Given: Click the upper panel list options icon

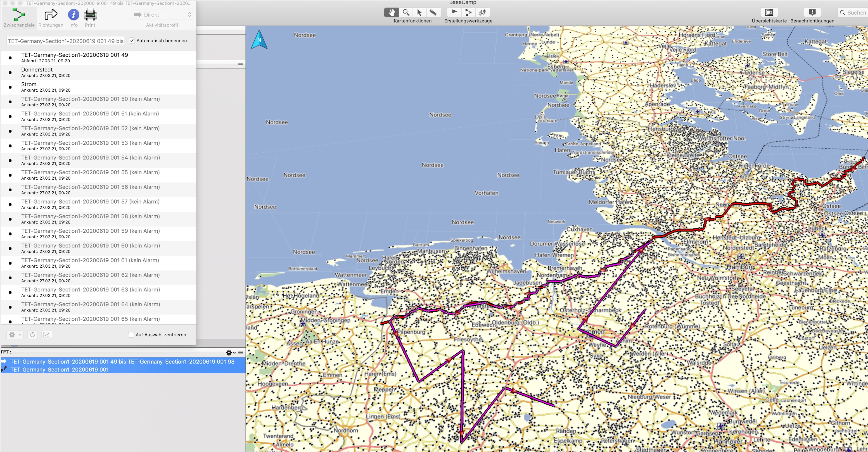Looking at the screenshot, I should coord(241,64).
